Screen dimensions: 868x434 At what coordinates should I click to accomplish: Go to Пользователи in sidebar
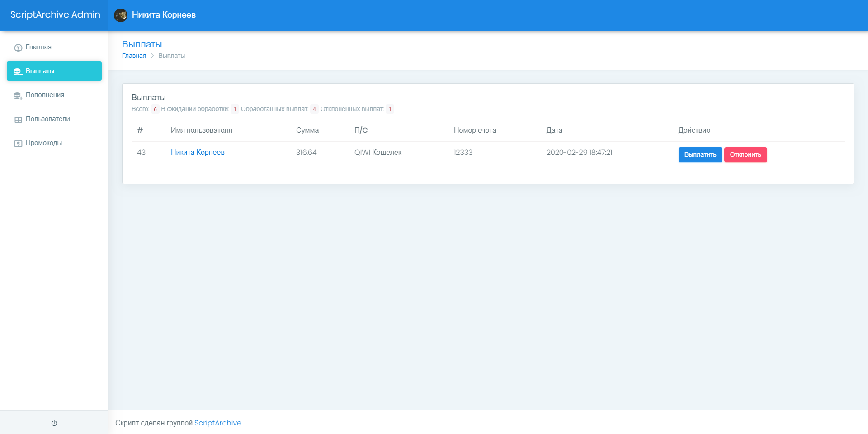(x=47, y=119)
